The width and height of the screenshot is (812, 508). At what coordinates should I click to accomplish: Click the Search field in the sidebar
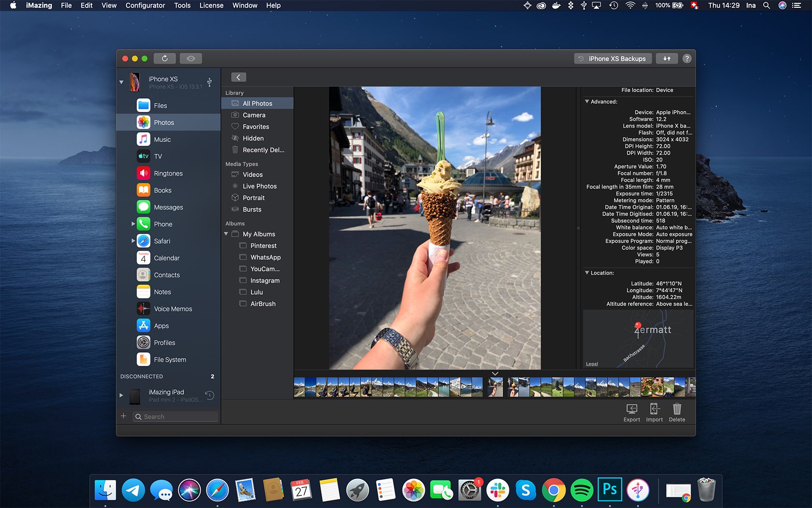[175, 417]
